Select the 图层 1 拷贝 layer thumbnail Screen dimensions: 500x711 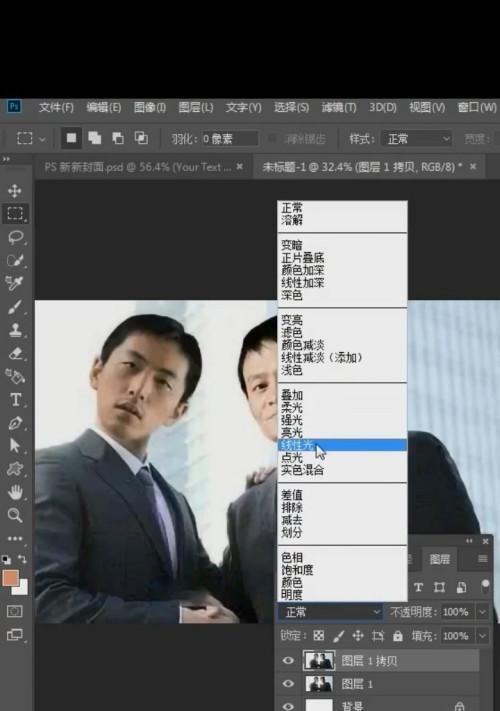[x=319, y=660]
